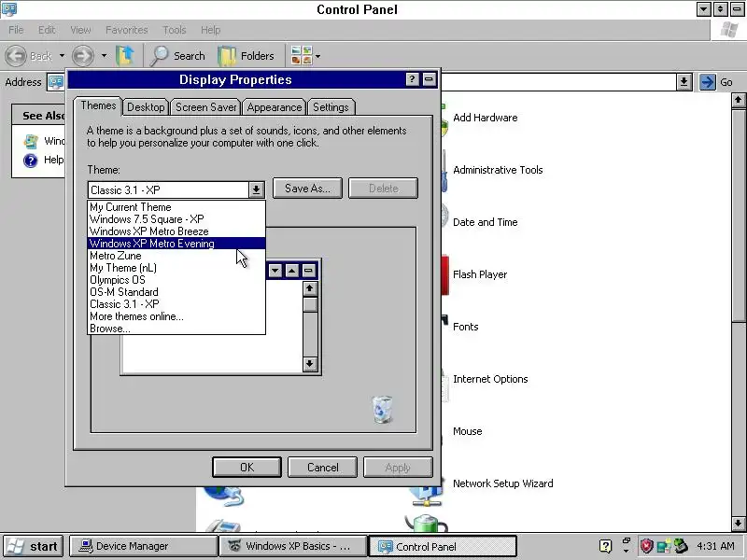The height and width of the screenshot is (560, 747).
Task: Switch to the Appearance tab
Action: pos(275,107)
